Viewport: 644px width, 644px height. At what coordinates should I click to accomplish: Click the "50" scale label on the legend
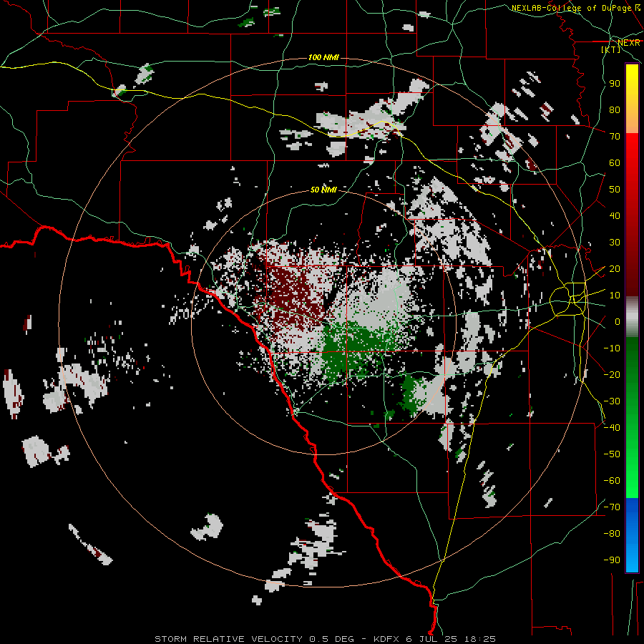(615, 190)
